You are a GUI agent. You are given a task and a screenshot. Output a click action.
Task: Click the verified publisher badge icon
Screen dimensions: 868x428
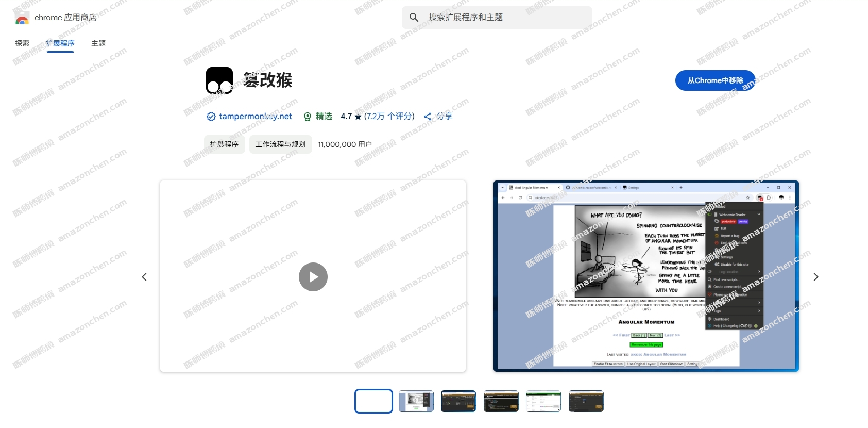(x=211, y=117)
